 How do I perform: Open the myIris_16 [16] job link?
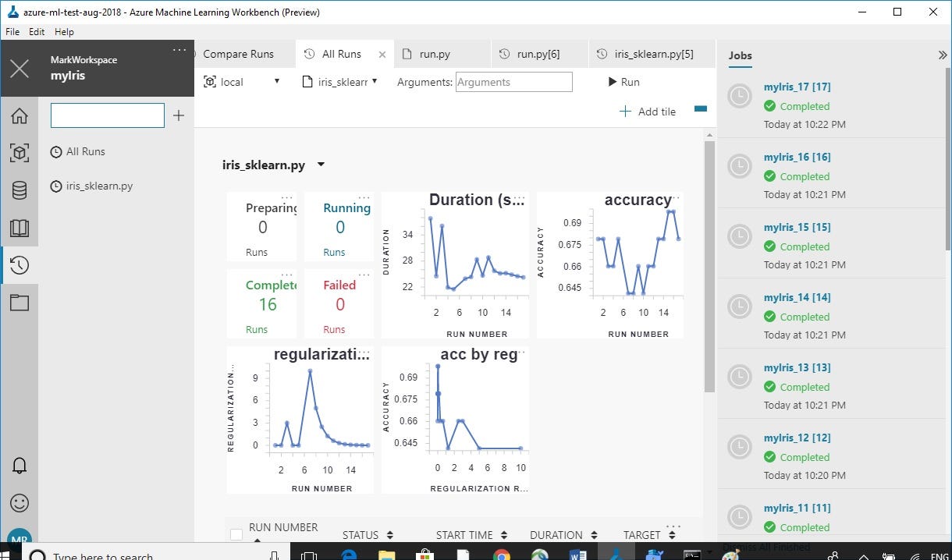point(797,157)
